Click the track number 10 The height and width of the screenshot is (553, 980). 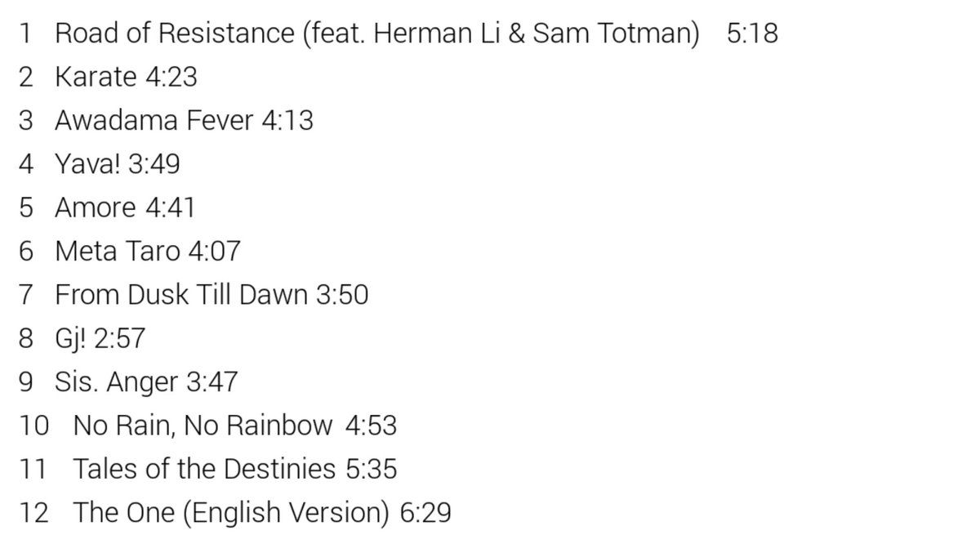[x=34, y=426]
